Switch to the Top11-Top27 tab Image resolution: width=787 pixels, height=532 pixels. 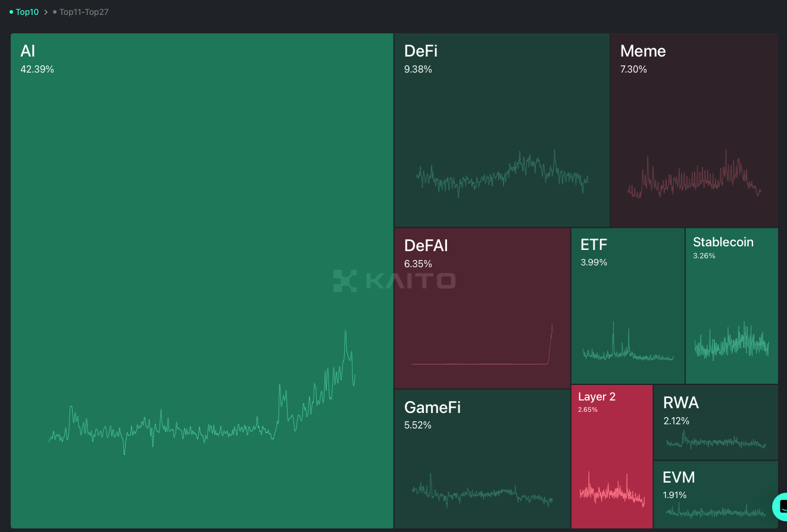click(x=83, y=11)
